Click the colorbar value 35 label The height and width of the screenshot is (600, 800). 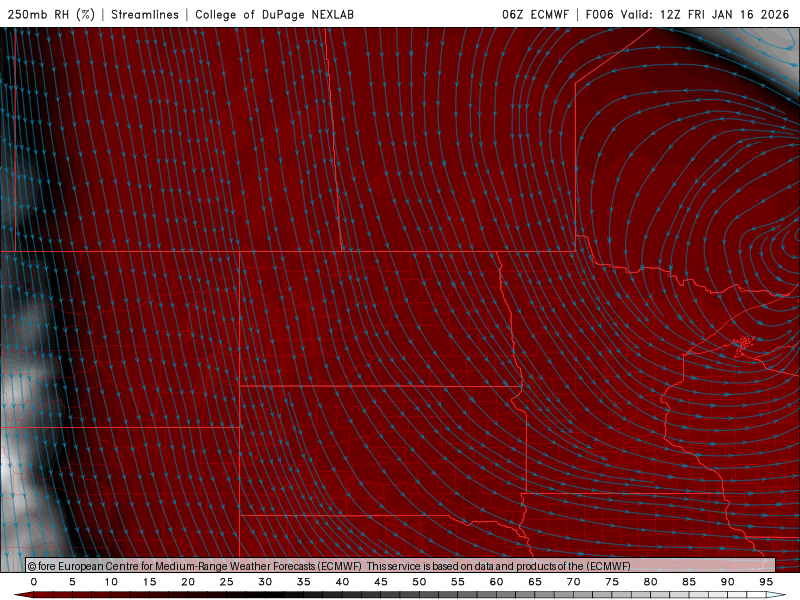[304, 582]
